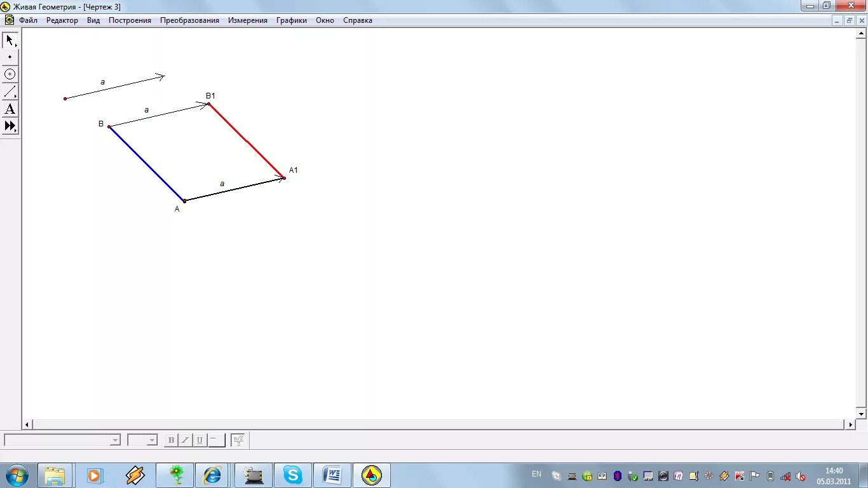Toggle bold text formatting
The width and height of the screenshot is (868, 488).
tap(171, 440)
